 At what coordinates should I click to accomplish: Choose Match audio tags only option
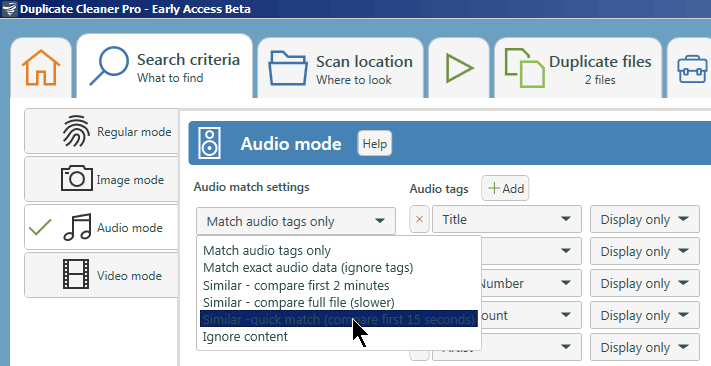point(267,250)
